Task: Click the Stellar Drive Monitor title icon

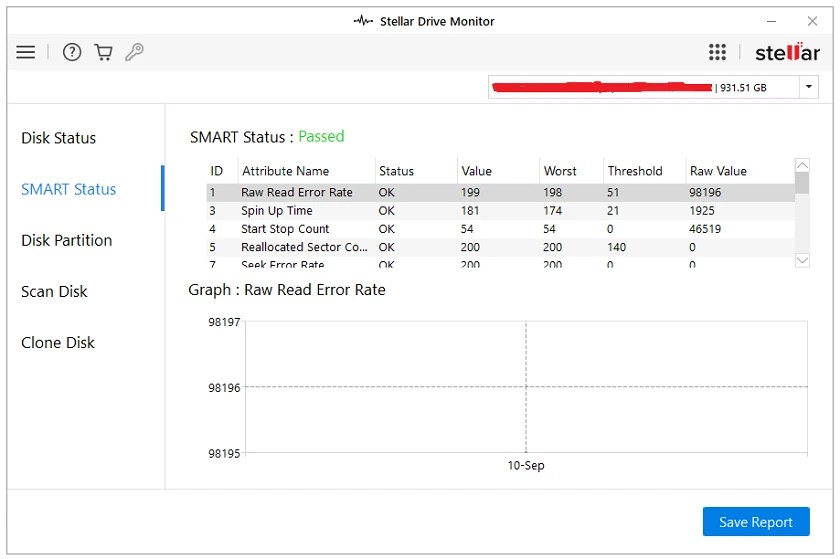Action: 363,21
